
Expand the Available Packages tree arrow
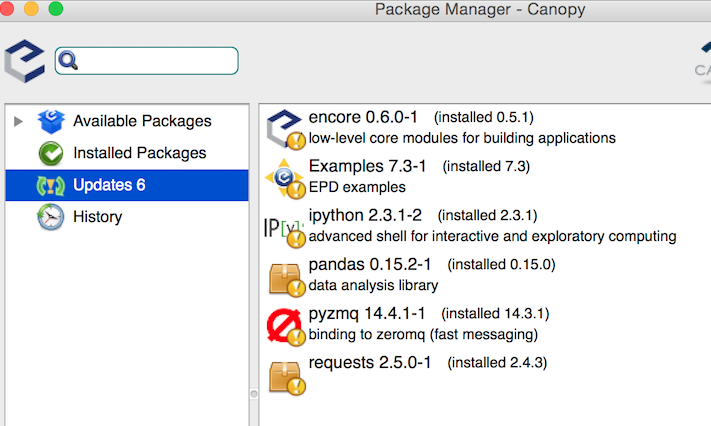click(18, 121)
